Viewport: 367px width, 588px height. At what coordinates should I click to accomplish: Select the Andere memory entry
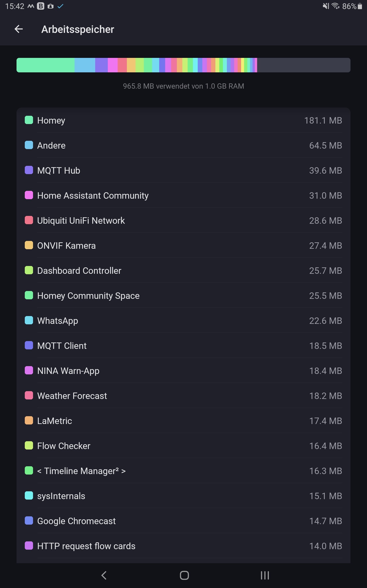(183, 146)
